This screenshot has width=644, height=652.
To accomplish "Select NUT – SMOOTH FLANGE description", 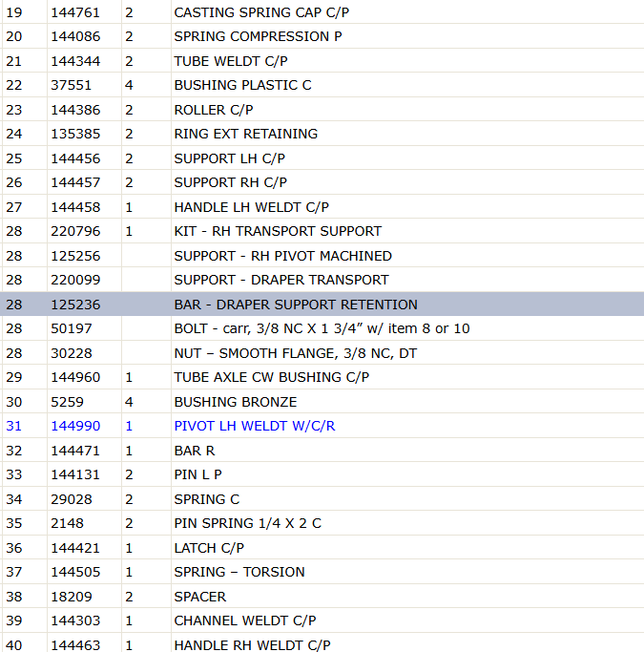I will (296, 353).
